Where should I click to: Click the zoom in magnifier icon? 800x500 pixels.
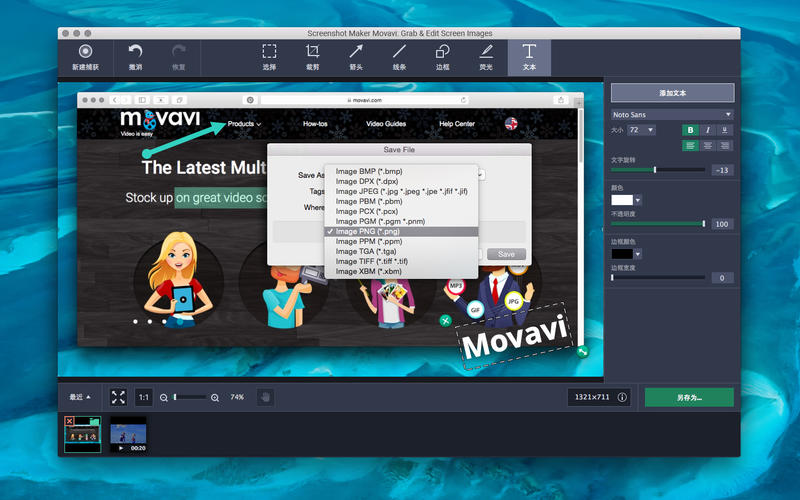click(215, 397)
